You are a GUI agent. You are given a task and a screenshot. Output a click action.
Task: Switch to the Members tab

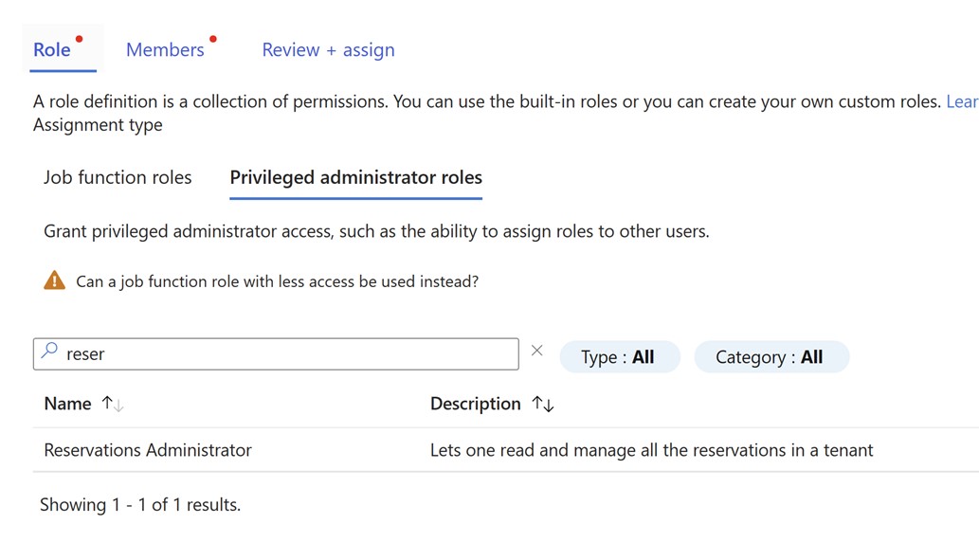click(165, 50)
